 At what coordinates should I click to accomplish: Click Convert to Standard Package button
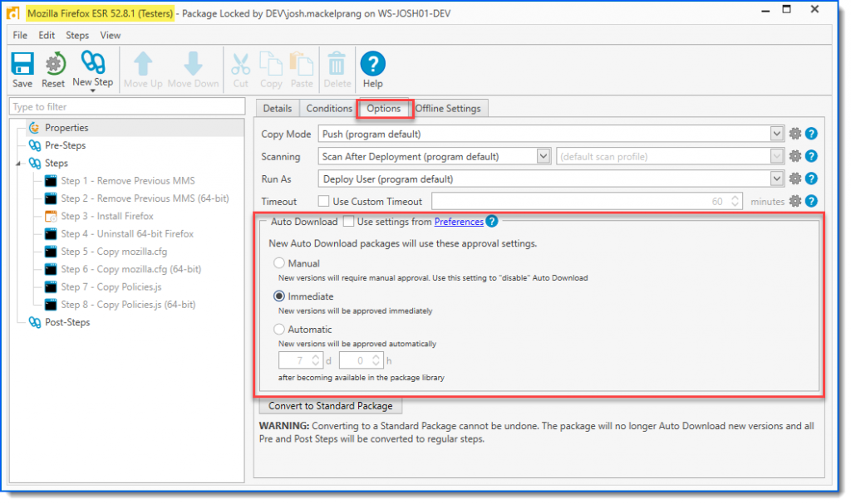pos(330,406)
